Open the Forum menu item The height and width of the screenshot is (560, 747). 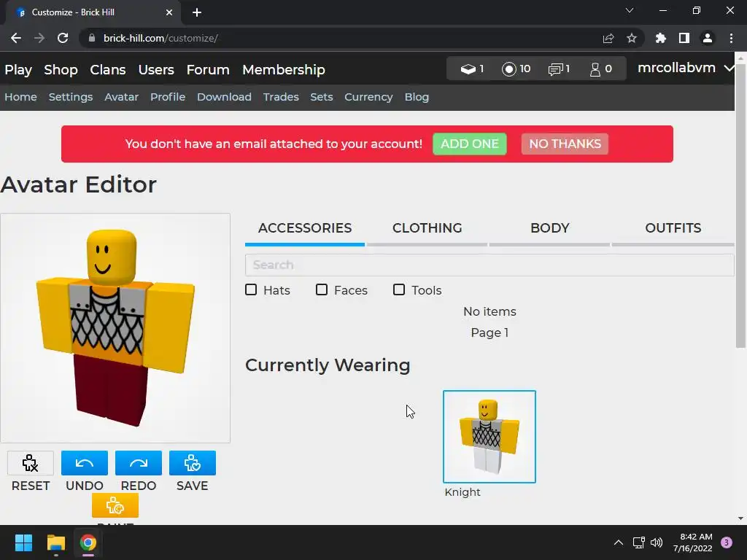[x=208, y=69]
